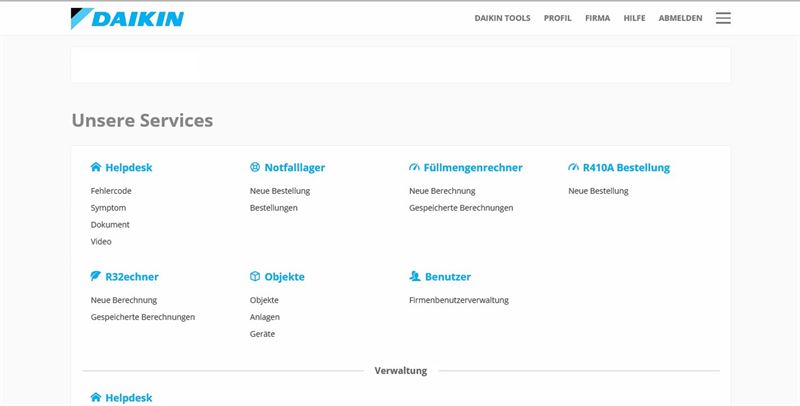
Task: Click the Füllmengenrechner gauge icon
Action: point(414,168)
